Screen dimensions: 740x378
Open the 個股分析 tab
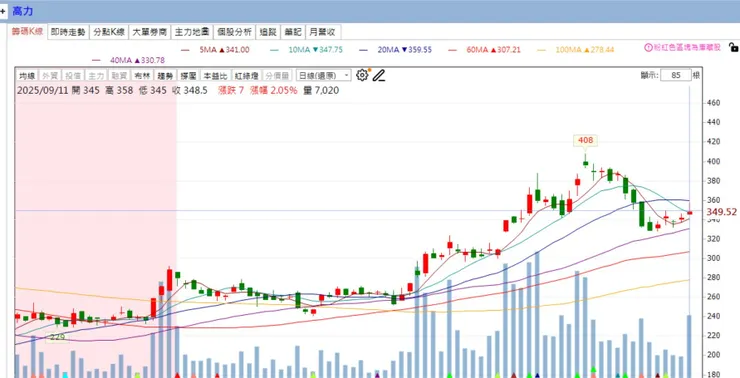coord(234,32)
